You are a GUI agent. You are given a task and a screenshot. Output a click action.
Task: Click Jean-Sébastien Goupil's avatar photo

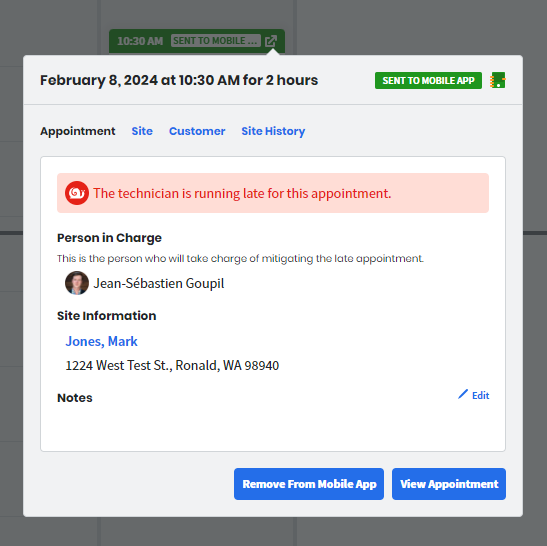(x=77, y=283)
